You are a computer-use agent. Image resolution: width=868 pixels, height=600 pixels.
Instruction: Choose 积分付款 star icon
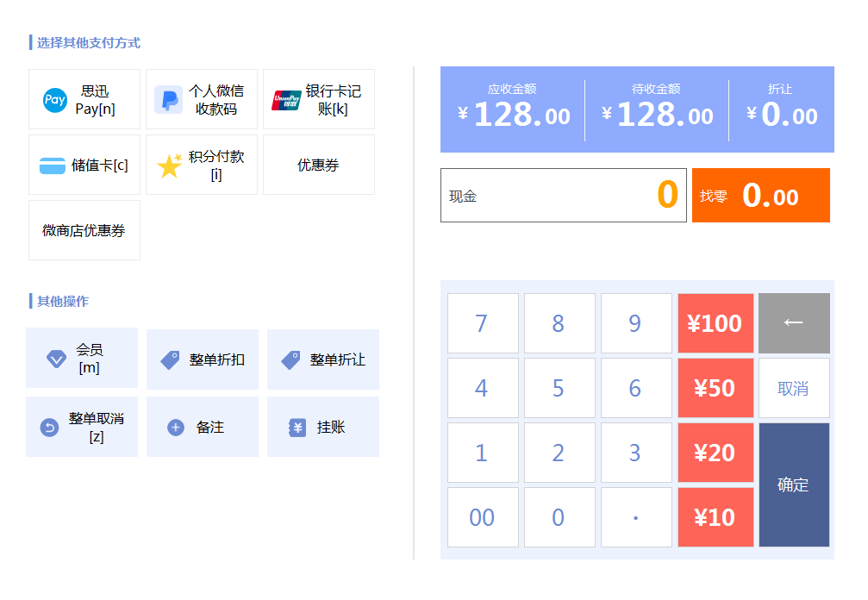[170, 166]
